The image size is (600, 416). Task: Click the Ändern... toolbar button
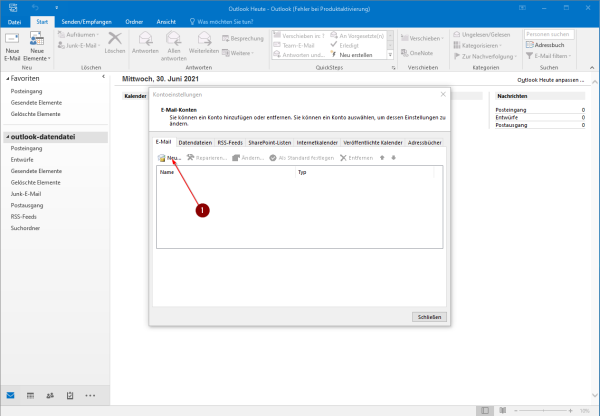[x=248, y=158]
